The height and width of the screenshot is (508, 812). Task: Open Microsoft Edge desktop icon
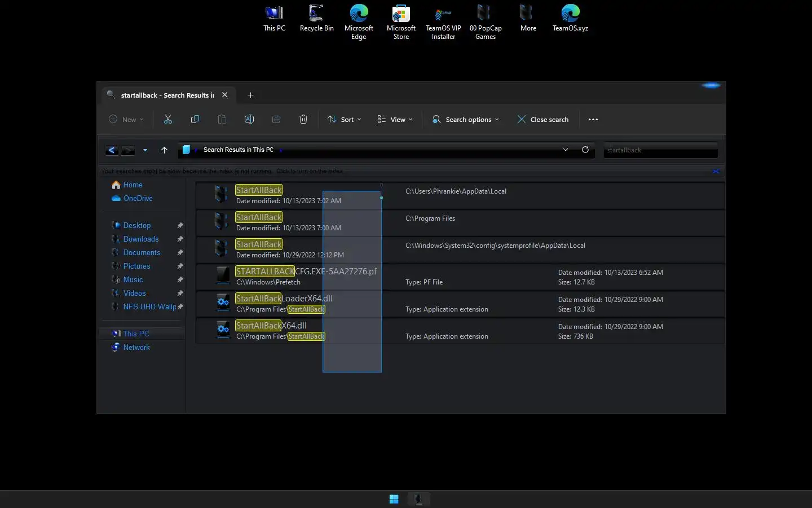click(359, 22)
